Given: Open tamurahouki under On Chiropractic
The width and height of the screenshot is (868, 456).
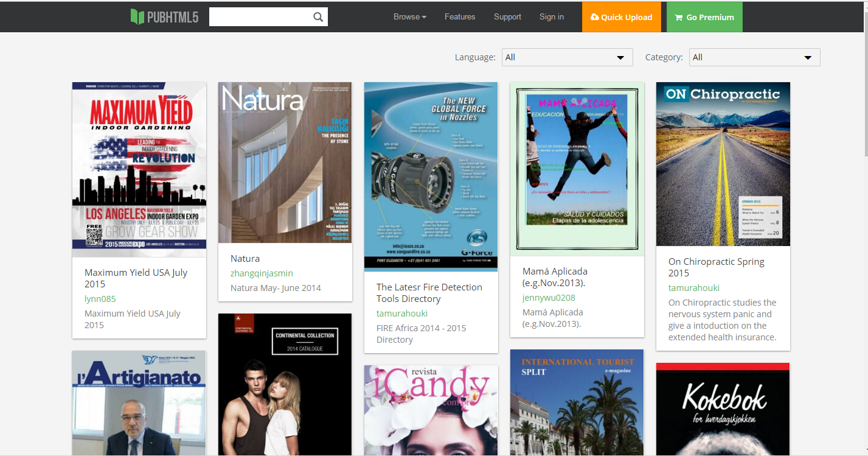Looking at the screenshot, I should pyautogui.click(x=694, y=288).
